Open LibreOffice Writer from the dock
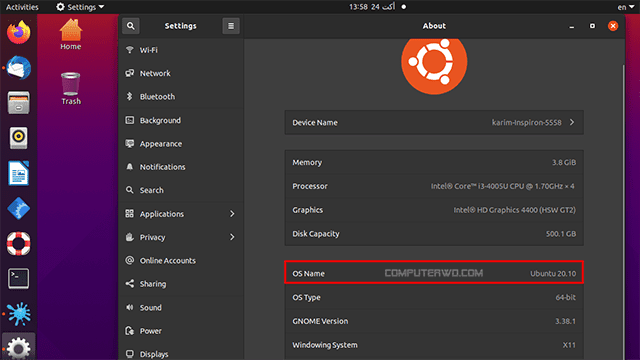The height and width of the screenshot is (360, 640). point(18,173)
